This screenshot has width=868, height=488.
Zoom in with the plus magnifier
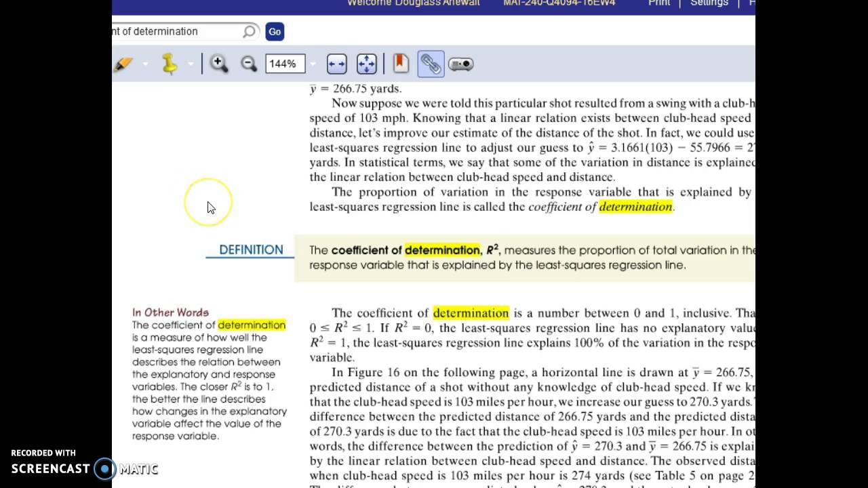[x=218, y=64]
